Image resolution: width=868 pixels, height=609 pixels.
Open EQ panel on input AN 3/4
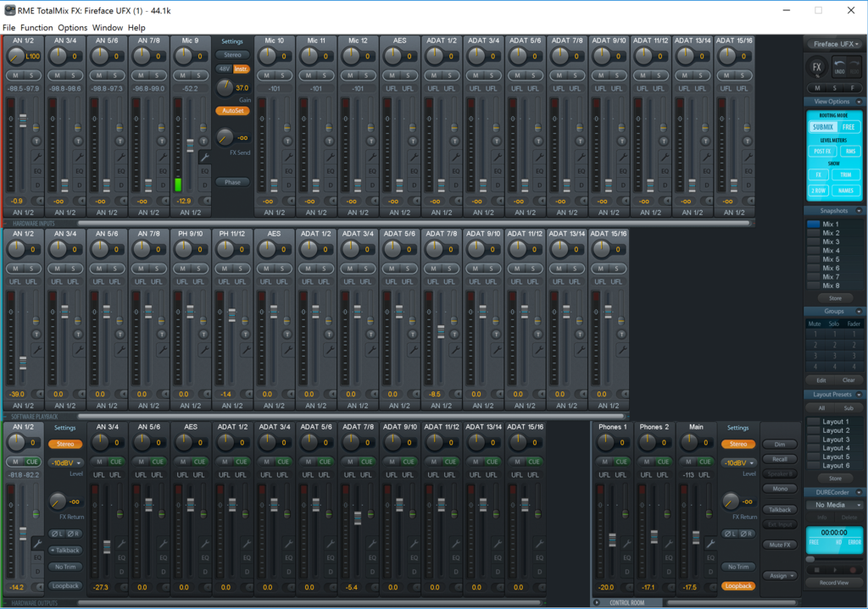coord(79,171)
